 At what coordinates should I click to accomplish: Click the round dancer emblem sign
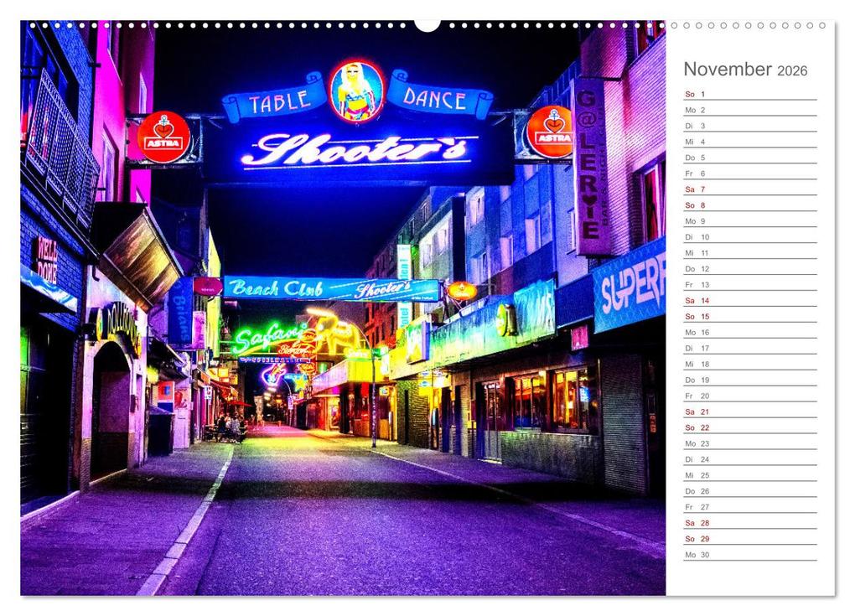(357, 91)
